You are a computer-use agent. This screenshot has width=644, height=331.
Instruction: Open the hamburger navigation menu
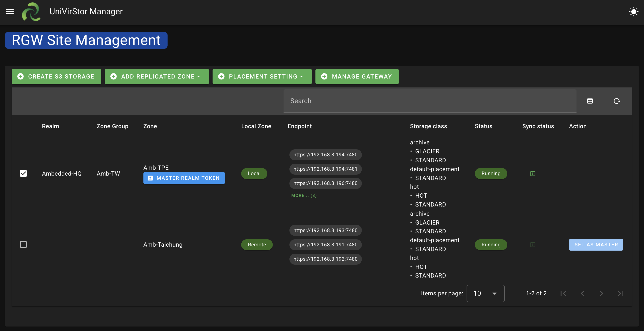10,11
